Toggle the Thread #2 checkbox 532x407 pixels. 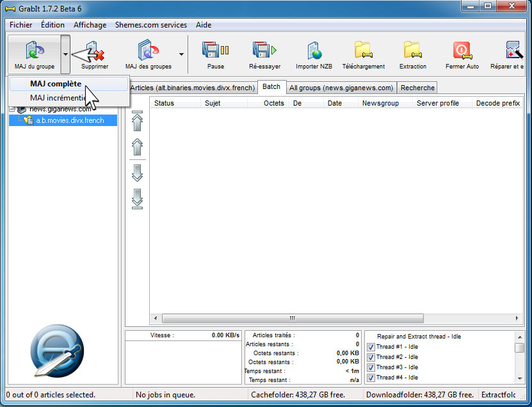click(x=371, y=357)
